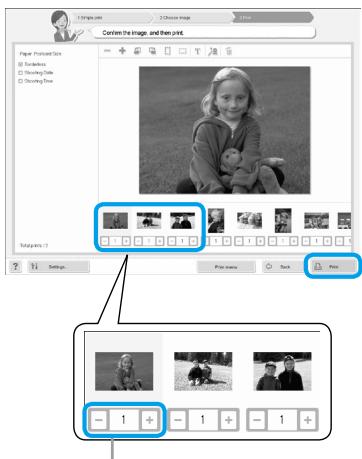Image resolution: width=362 pixels, height=459 pixels.
Task: Enable the Shooting Date checkbox
Action: (21, 73)
